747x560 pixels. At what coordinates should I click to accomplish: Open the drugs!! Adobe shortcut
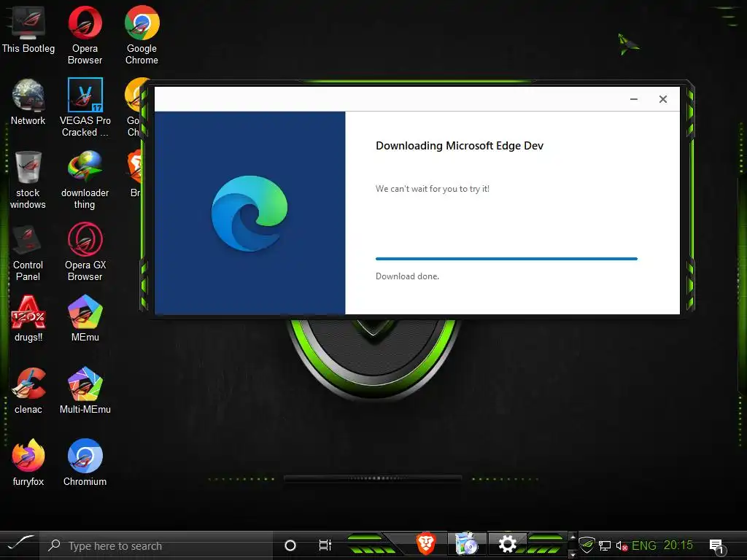28,318
